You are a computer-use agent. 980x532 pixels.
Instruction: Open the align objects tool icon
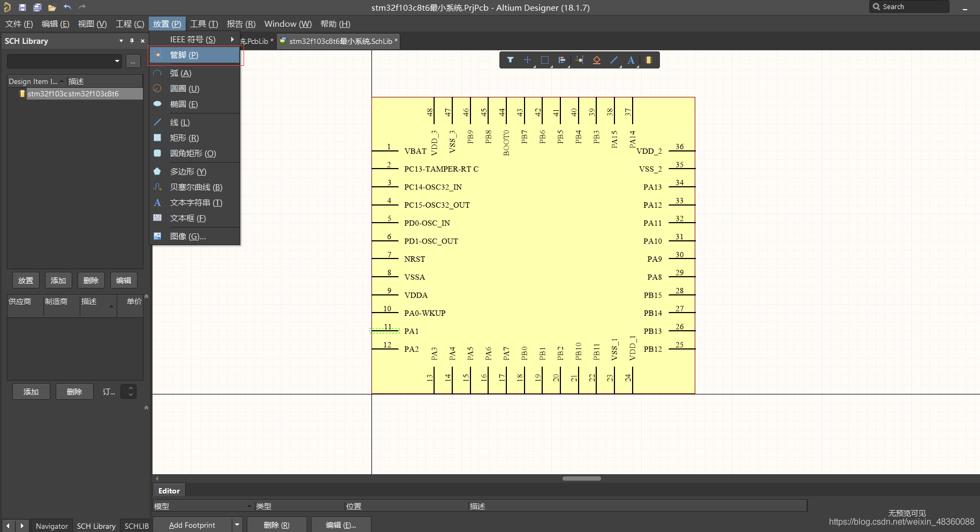(x=562, y=60)
